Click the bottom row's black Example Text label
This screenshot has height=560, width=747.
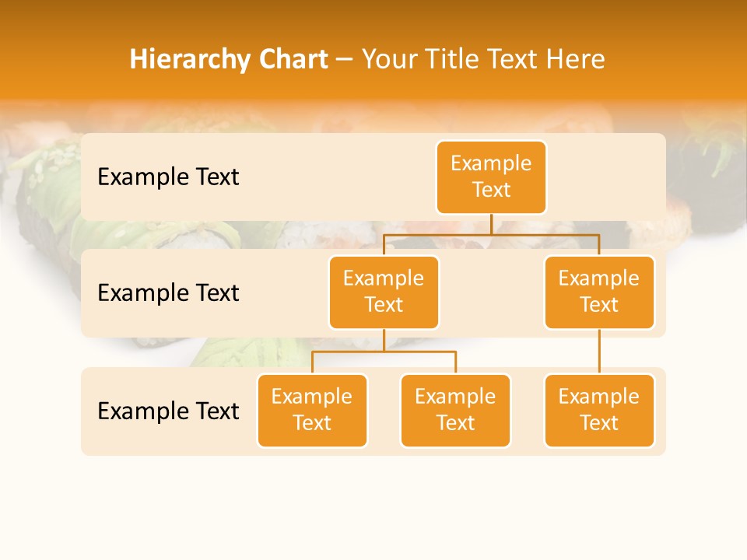pyautogui.click(x=168, y=411)
